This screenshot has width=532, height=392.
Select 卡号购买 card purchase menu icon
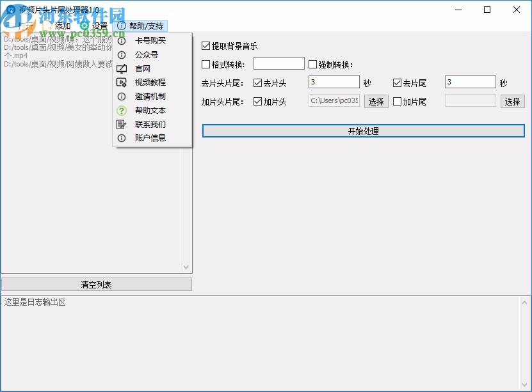(122, 40)
